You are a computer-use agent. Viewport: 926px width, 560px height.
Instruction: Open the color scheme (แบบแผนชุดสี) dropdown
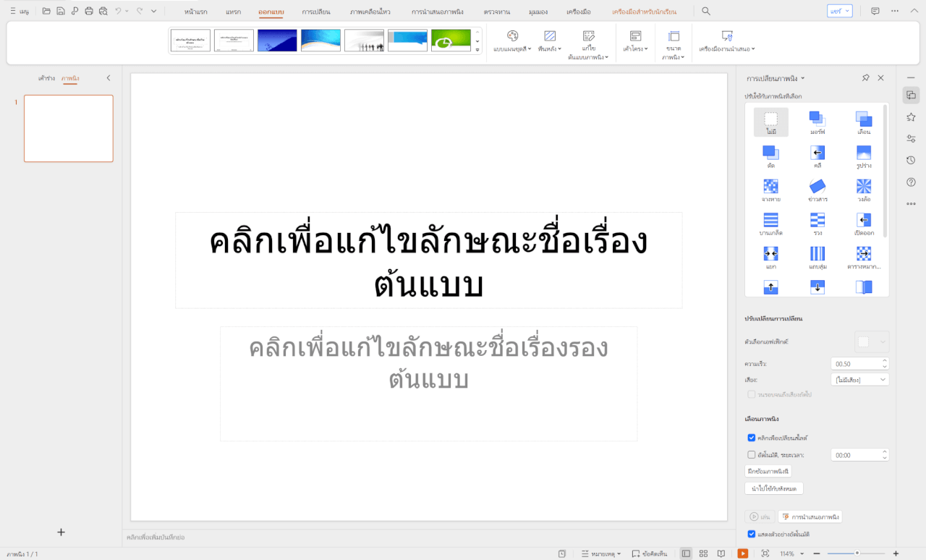click(x=514, y=42)
